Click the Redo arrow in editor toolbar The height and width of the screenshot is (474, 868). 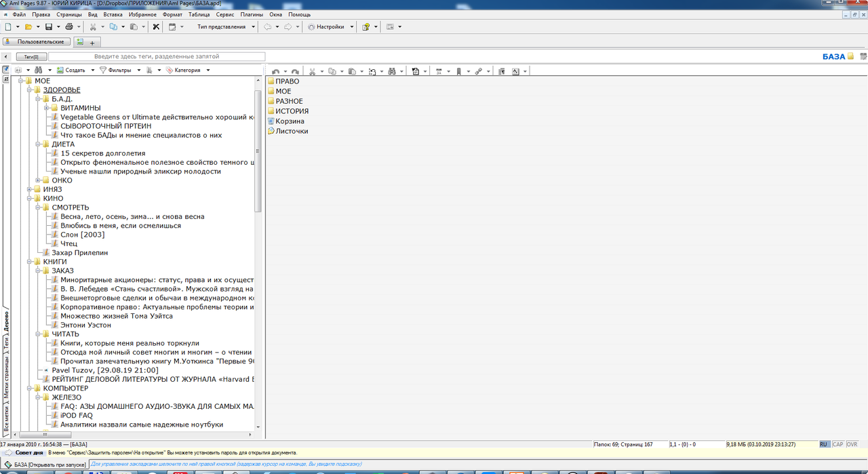tap(295, 71)
